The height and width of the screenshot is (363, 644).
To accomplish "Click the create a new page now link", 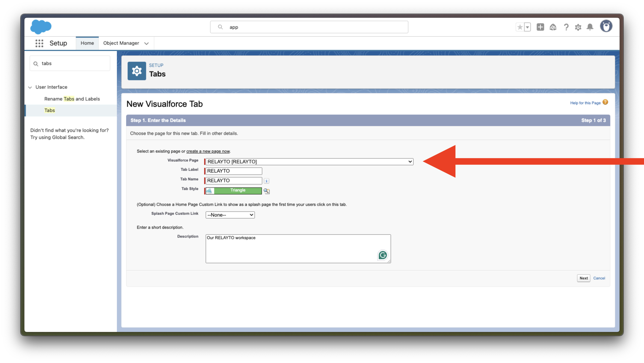I will click(x=208, y=151).
